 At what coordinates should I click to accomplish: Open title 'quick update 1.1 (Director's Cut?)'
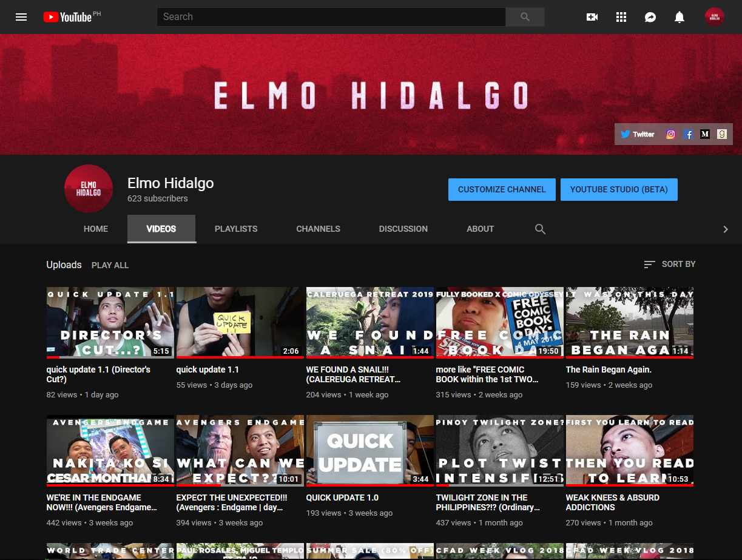(x=99, y=374)
